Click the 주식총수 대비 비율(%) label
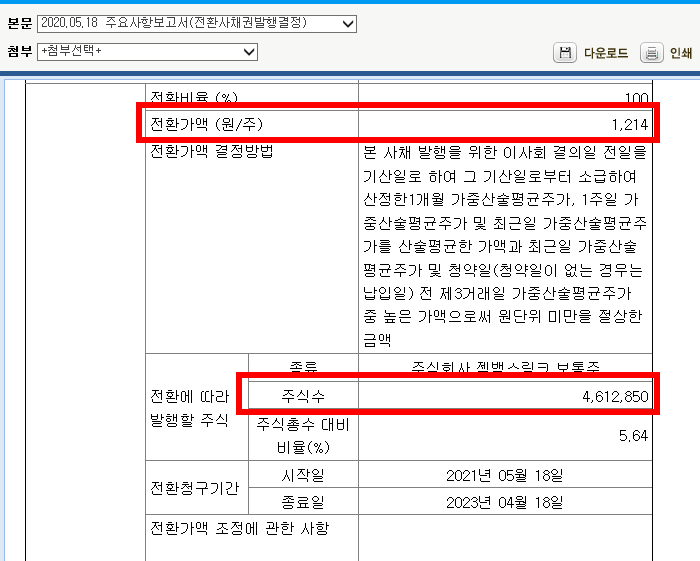This screenshot has width=700, height=561. coord(301,434)
